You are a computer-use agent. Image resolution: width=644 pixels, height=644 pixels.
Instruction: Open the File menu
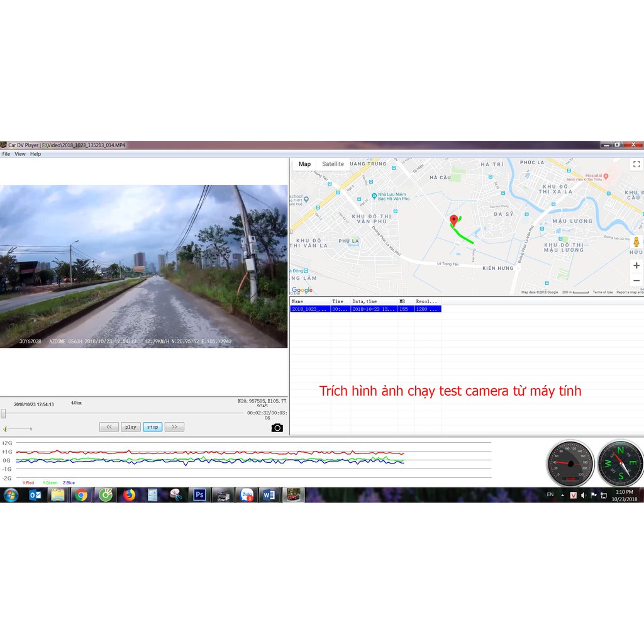coord(6,154)
